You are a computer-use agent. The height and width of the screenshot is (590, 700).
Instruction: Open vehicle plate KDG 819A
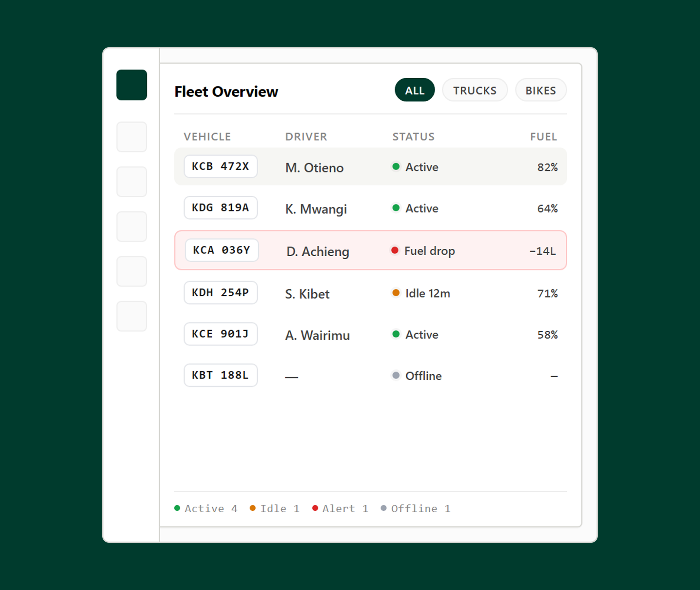(221, 208)
